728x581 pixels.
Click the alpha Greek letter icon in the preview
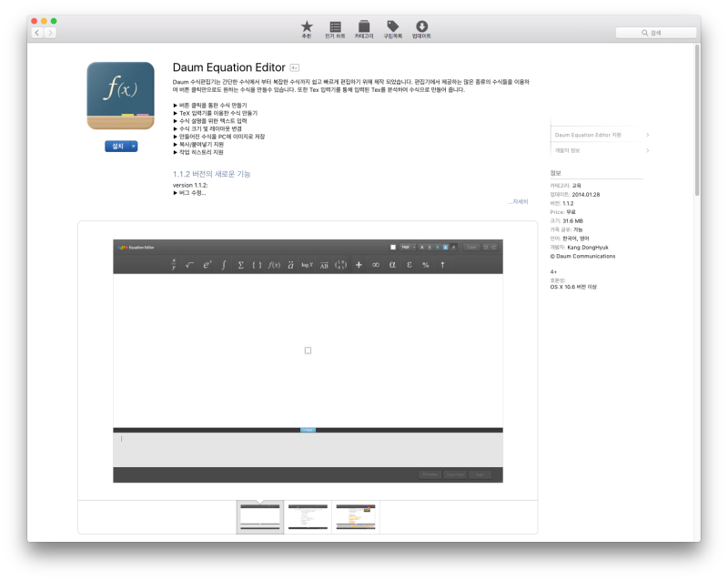tap(392, 265)
